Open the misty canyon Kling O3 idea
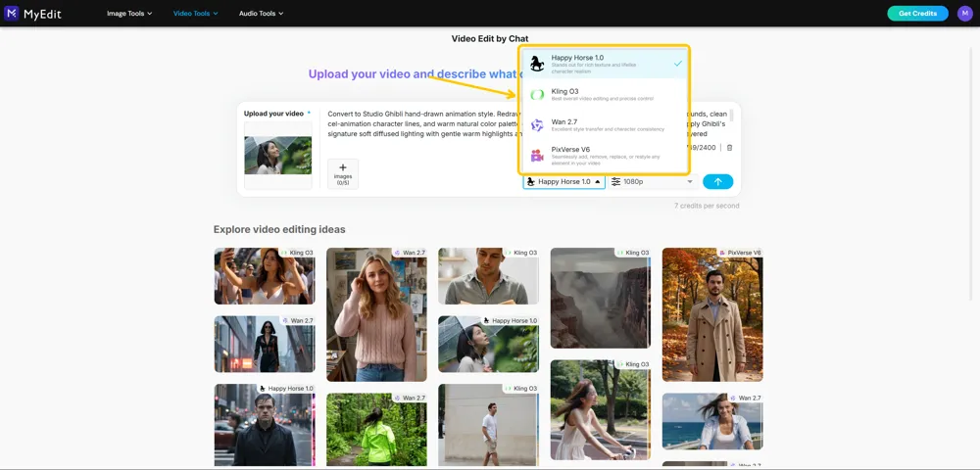This screenshot has width=980, height=470. 601,298
